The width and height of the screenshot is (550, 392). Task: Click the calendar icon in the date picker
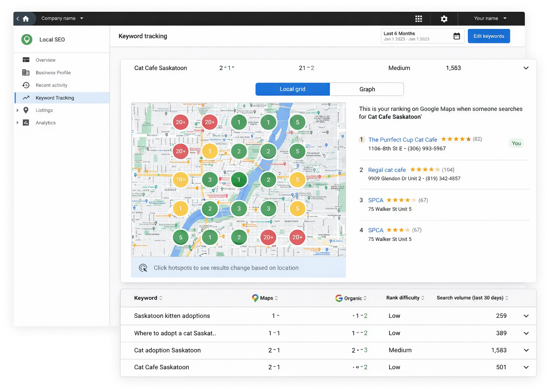[x=456, y=35]
